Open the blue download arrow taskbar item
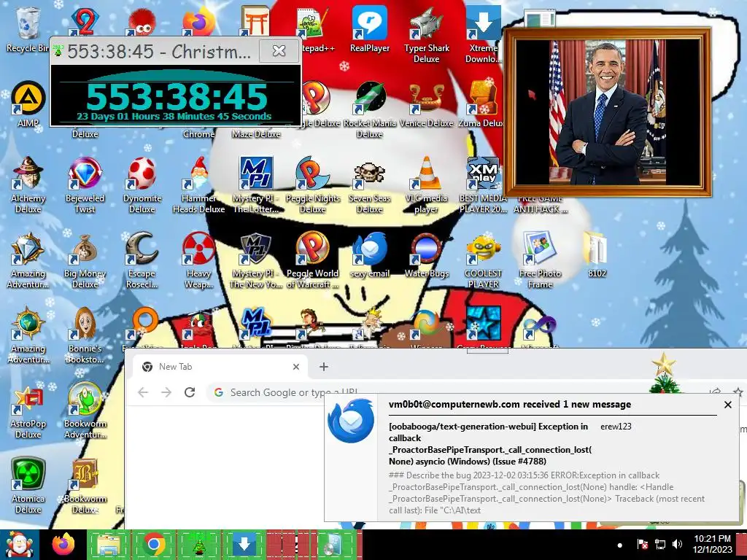 point(244,545)
